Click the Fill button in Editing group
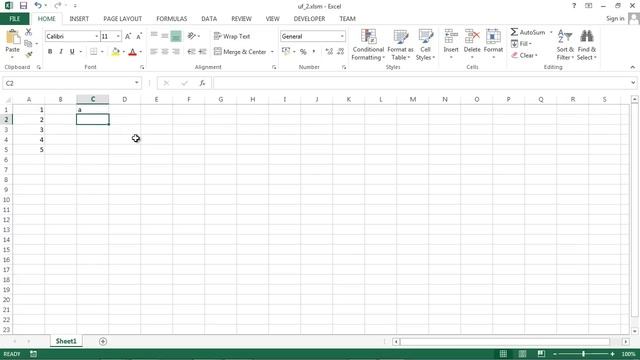Image resolution: width=640 pixels, height=360 pixels. click(x=521, y=44)
